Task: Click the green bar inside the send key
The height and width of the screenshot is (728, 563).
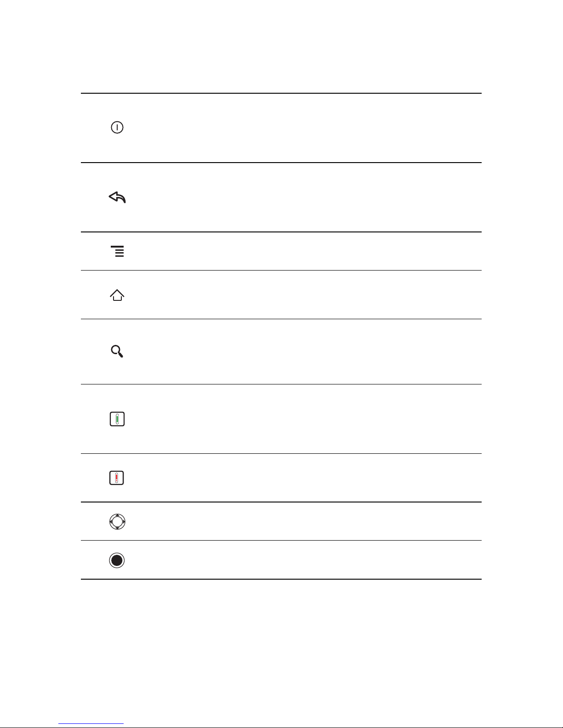Action: 117,419
